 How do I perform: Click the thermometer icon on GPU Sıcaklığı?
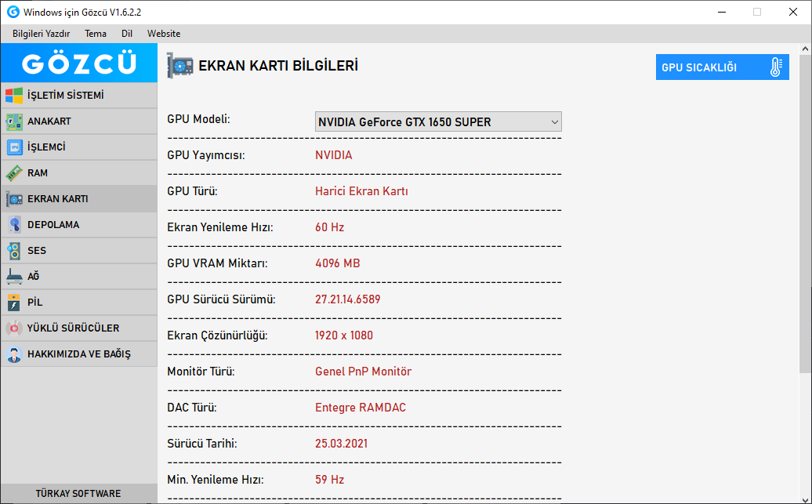(775, 67)
